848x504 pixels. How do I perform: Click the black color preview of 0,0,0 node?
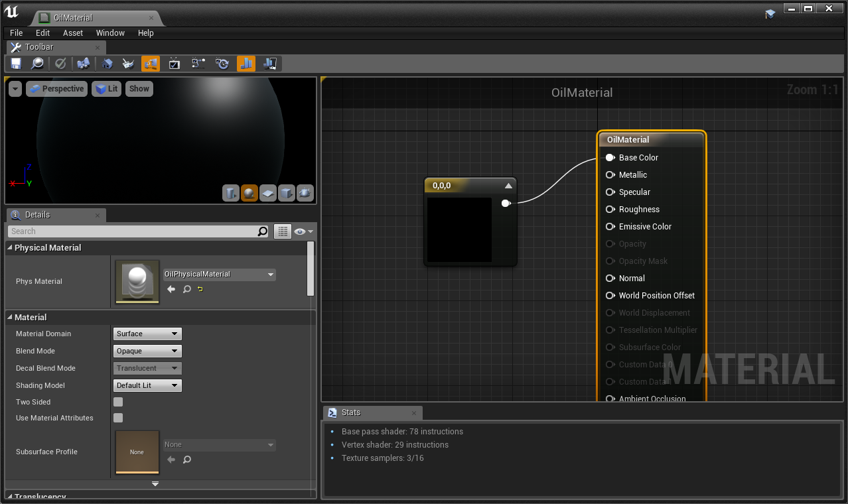click(459, 229)
